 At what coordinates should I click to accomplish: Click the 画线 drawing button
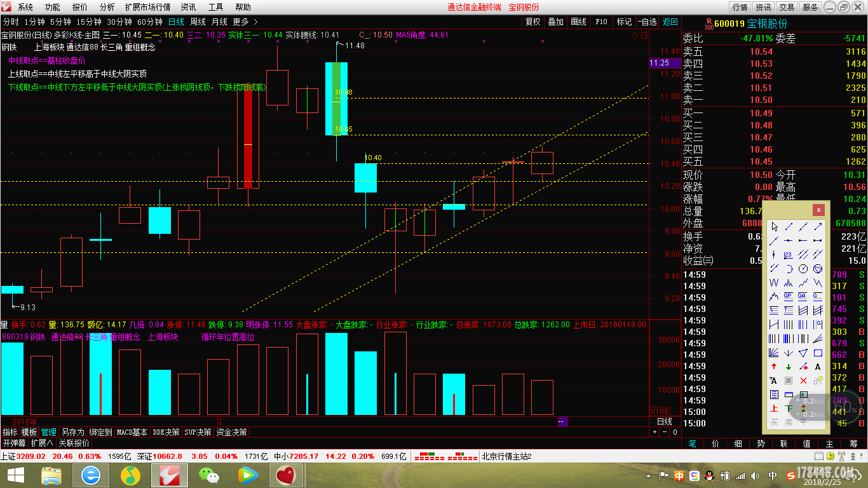(x=579, y=22)
